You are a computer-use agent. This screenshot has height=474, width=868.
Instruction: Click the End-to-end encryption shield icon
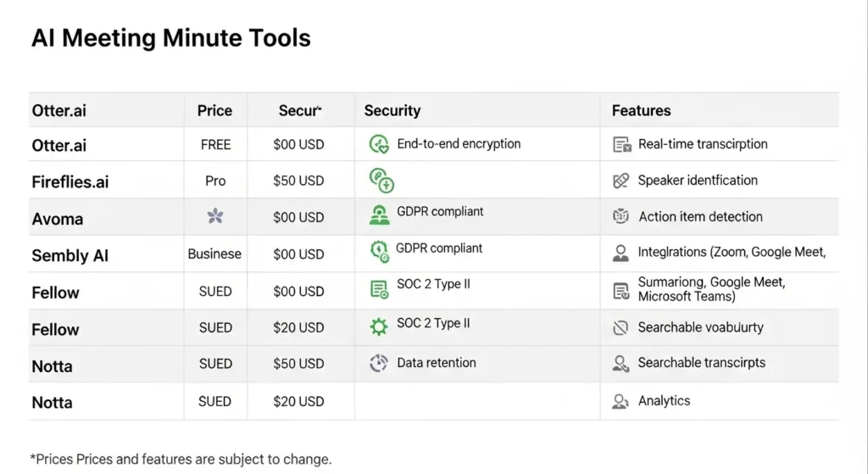[x=379, y=144]
